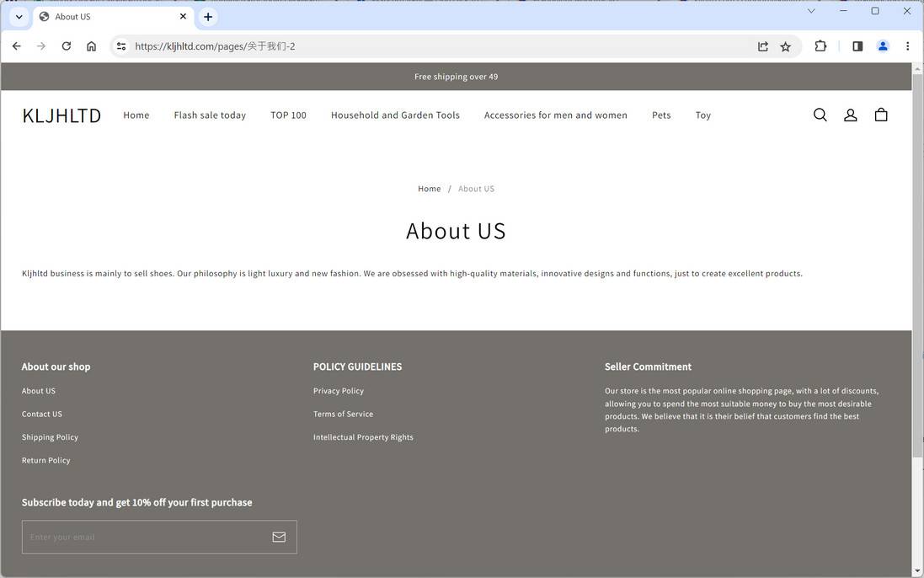Image resolution: width=924 pixels, height=578 pixels.
Task: View site information in address bar
Action: pyautogui.click(x=120, y=46)
